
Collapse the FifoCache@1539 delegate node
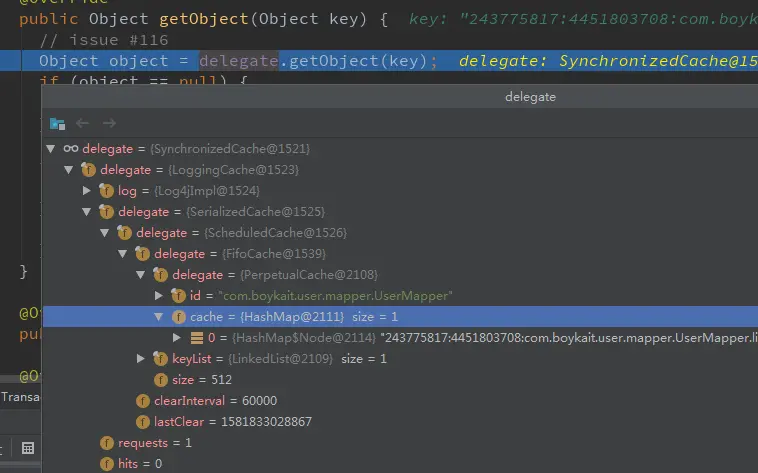click(x=123, y=253)
